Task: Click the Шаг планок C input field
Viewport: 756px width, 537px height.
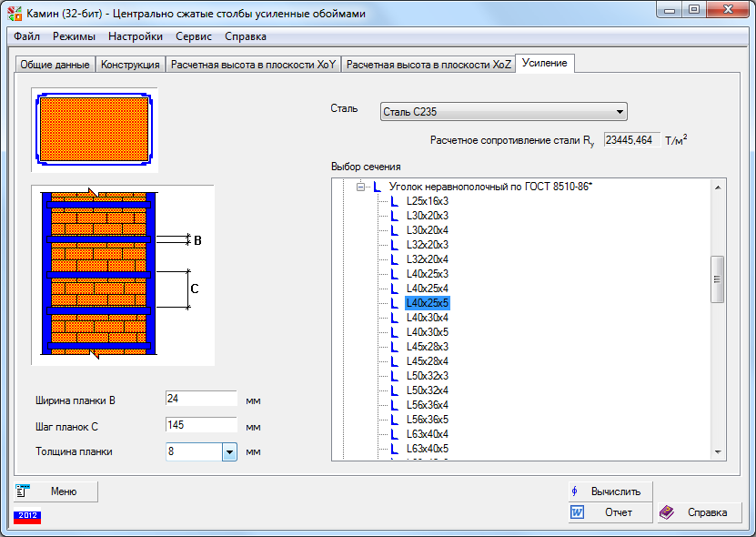Action: 201,425
